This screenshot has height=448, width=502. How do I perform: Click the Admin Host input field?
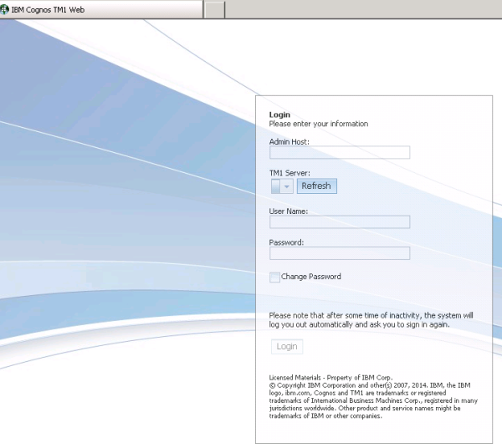(x=340, y=152)
